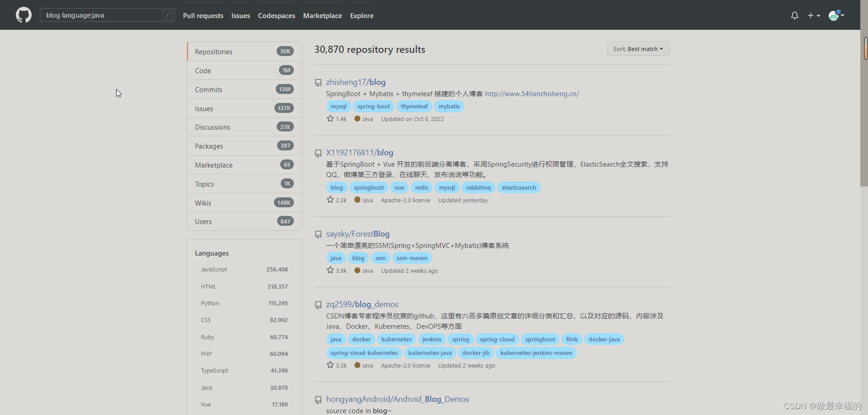Open Marketplace in top navigation
This screenshot has height=415, width=868.
[322, 15]
